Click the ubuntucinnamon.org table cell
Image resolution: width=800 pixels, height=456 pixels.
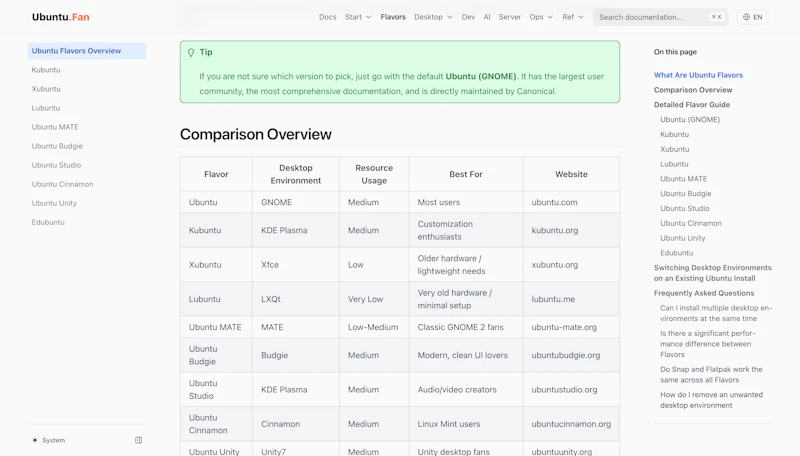point(571,424)
